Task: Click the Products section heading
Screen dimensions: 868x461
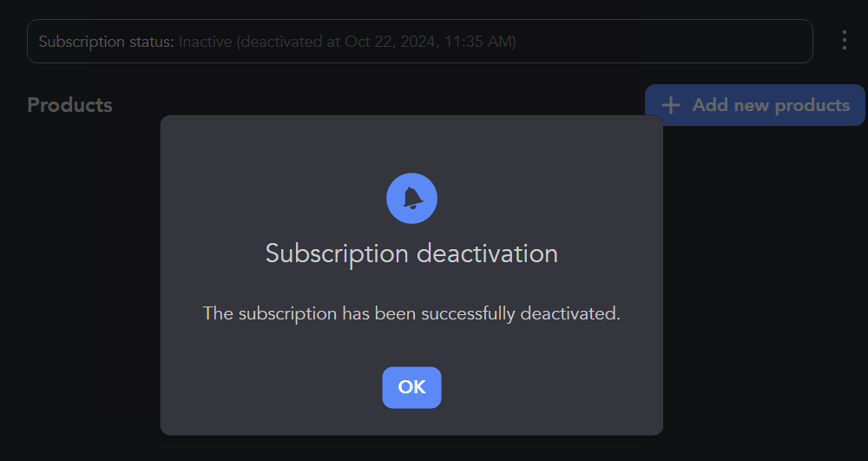Action: 69,105
